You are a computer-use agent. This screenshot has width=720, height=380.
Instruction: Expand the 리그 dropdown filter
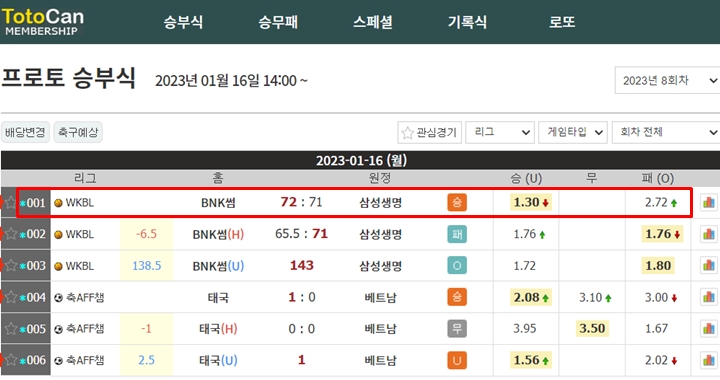500,133
